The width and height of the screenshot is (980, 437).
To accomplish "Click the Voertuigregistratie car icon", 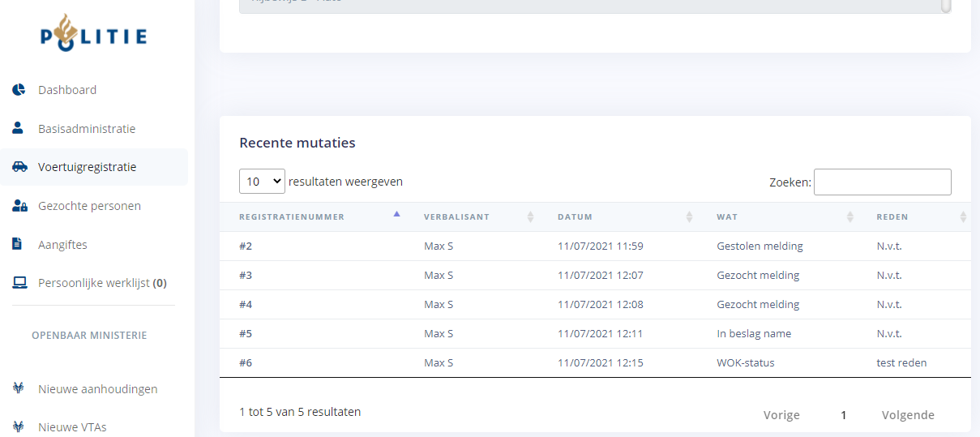I will click(19, 167).
